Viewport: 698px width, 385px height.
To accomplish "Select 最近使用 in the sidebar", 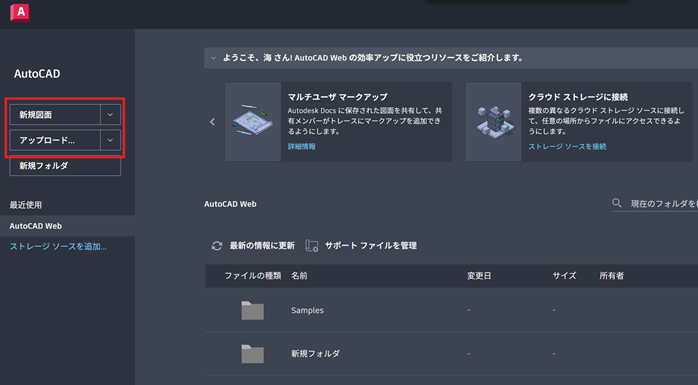I will coord(26,205).
